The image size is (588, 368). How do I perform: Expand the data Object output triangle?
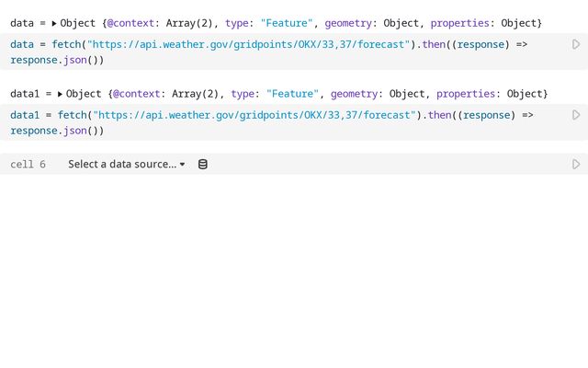[53, 22]
